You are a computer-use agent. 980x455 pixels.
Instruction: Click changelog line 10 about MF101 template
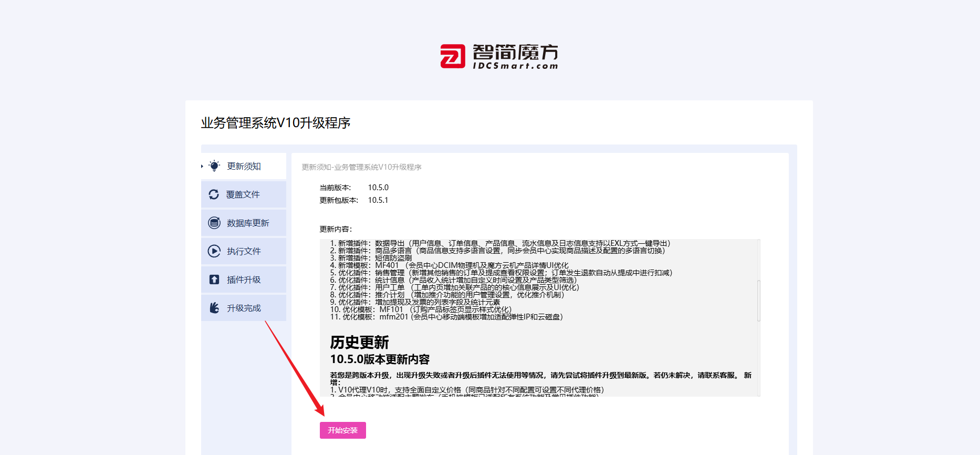(x=421, y=309)
